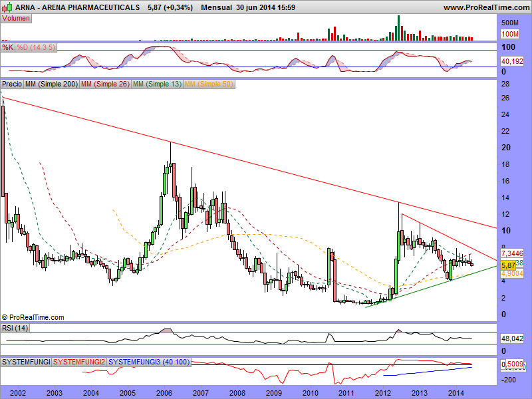The width and height of the screenshot is (532, 399).
Task: Click the date 30 jun 2014 15:59
Action: coord(265,7)
